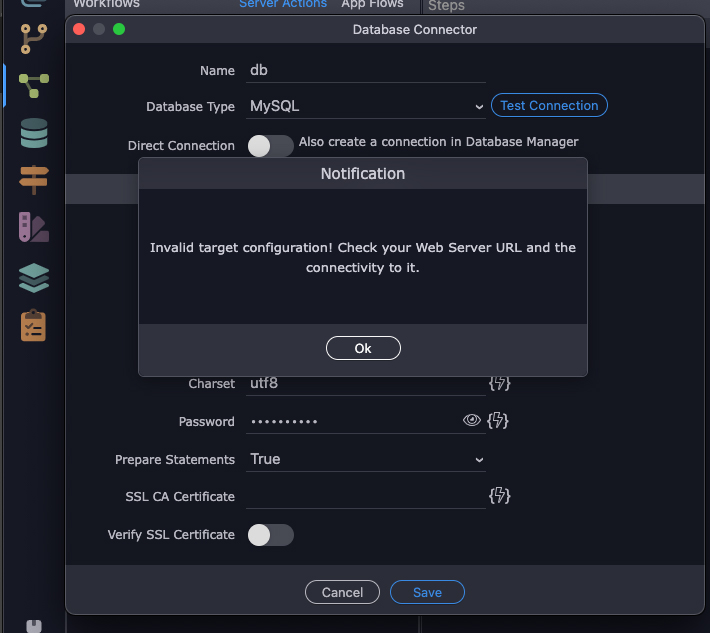Click data binding icon beside SSL CA Certificate
The width and height of the screenshot is (710, 633).
pos(499,496)
